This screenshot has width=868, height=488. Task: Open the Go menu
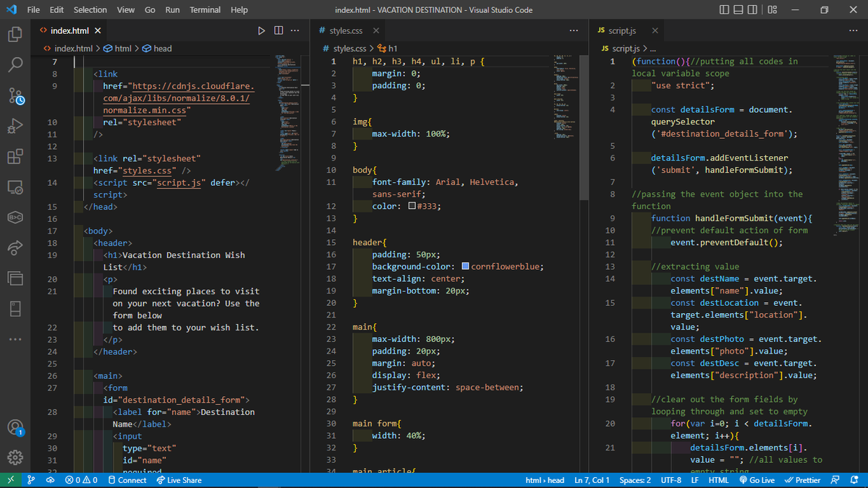point(150,10)
